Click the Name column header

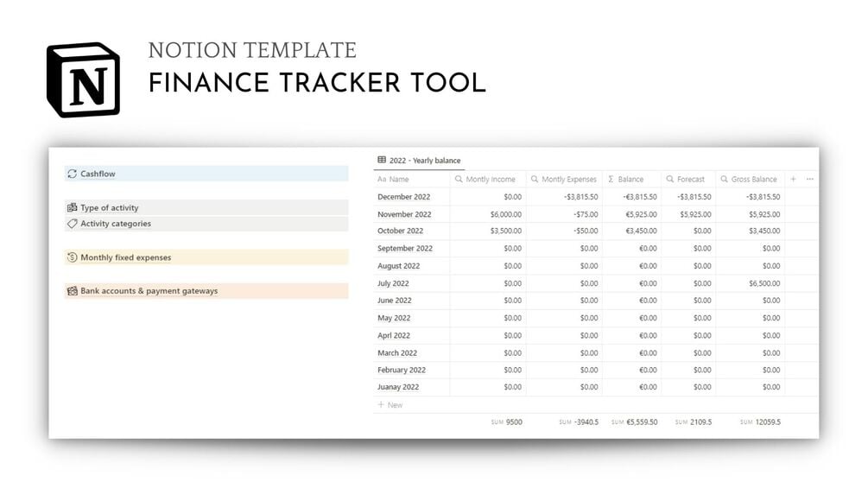(x=411, y=180)
